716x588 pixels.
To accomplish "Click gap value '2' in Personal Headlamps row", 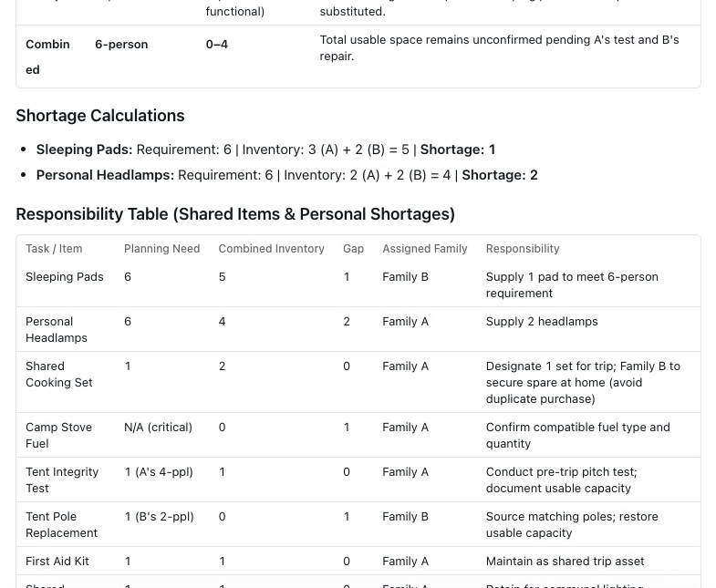I will [347, 322].
